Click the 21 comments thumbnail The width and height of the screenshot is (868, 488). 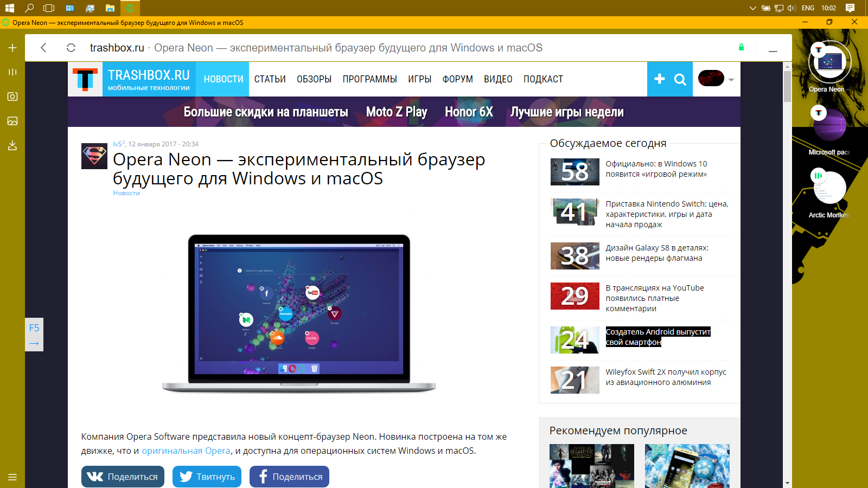coord(575,380)
